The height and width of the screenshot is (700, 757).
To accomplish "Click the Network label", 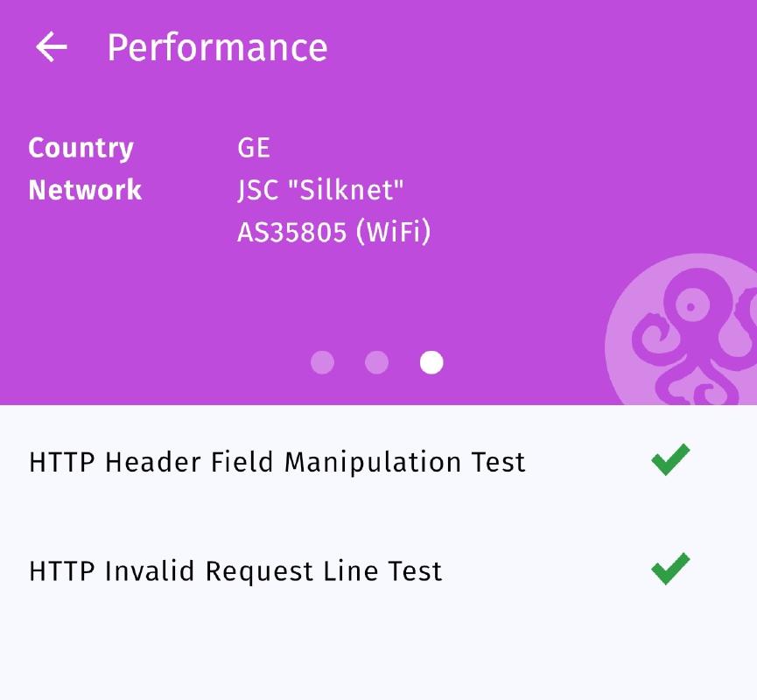I will coord(84,190).
